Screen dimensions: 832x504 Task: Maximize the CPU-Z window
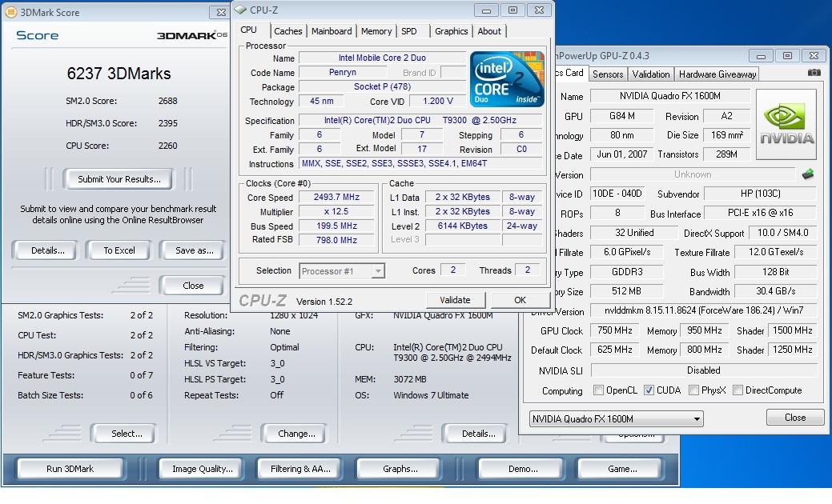(512, 10)
